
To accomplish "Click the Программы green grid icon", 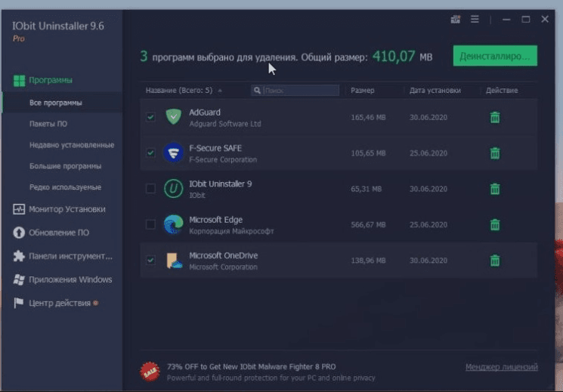I will [x=19, y=80].
